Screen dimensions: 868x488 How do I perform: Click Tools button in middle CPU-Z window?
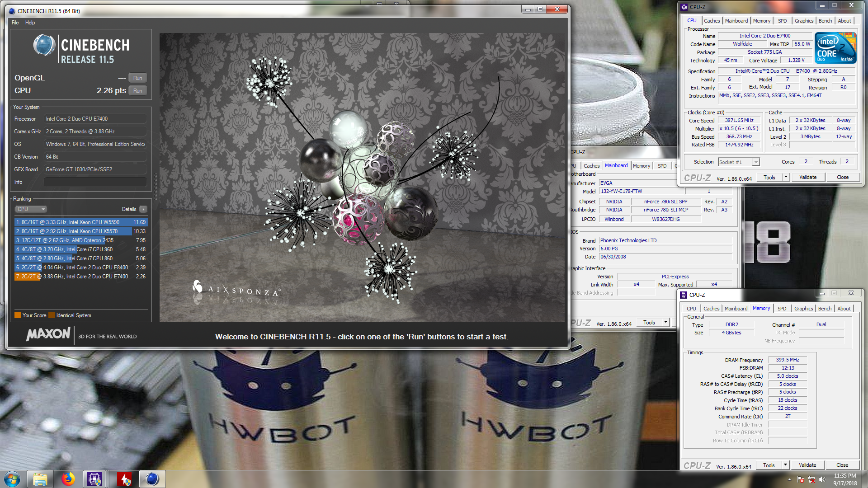pos(649,323)
